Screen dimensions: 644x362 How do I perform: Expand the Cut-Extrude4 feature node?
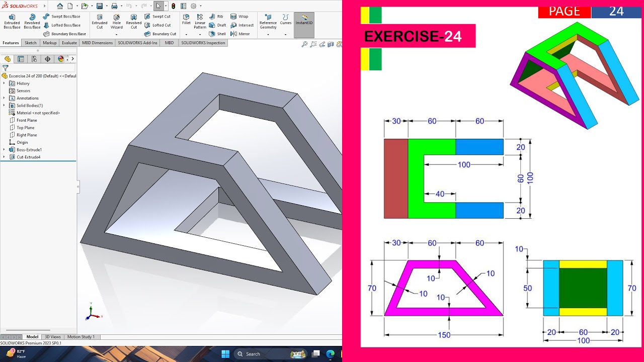click(x=4, y=157)
